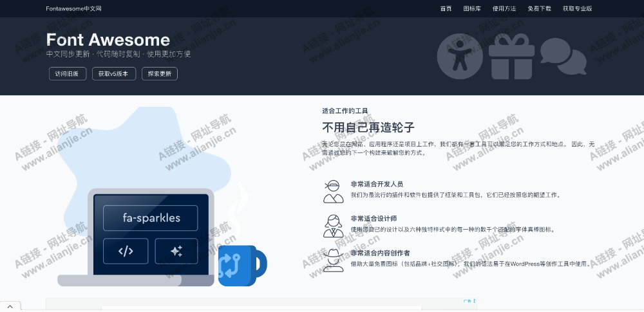Click the 探索更新 button
Screen dimensions: 644x312
[x=159, y=74]
